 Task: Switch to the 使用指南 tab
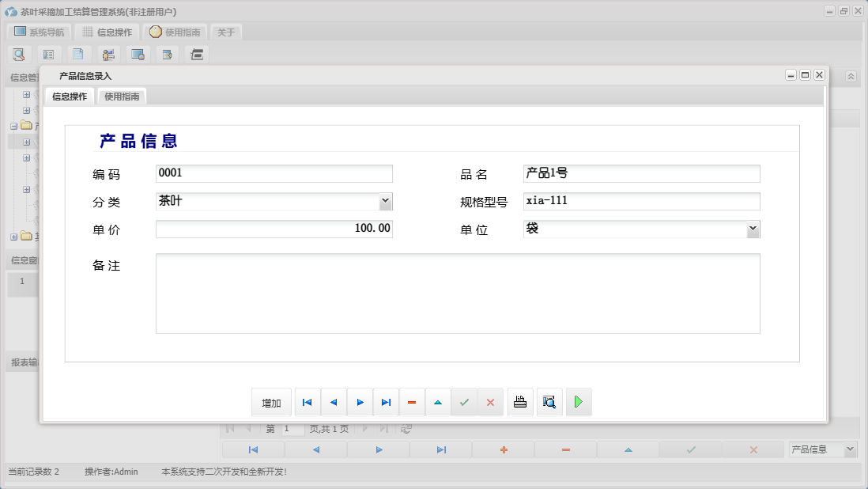(121, 96)
